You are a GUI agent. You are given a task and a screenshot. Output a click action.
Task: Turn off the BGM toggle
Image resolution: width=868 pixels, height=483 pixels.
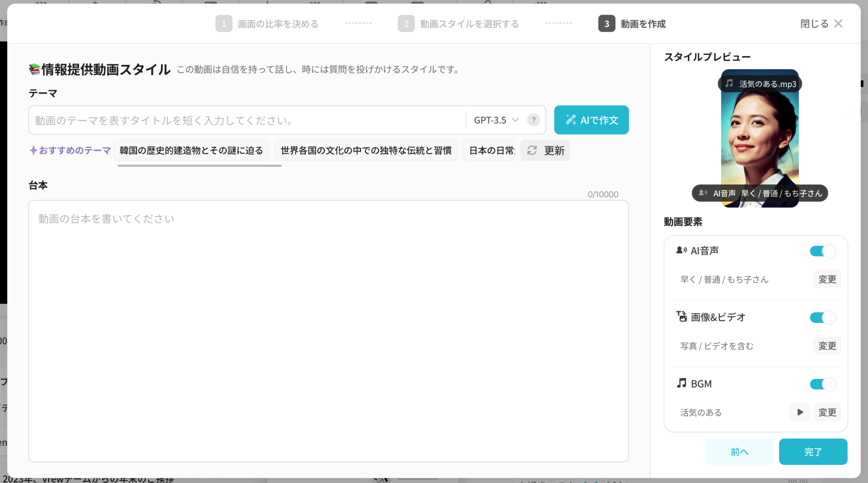coord(822,384)
